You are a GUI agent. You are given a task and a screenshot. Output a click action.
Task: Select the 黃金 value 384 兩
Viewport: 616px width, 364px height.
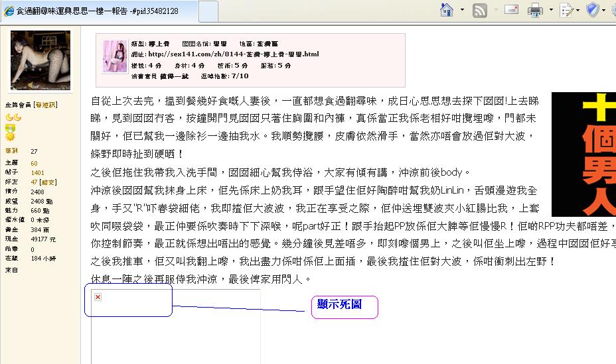(x=40, y=230)
